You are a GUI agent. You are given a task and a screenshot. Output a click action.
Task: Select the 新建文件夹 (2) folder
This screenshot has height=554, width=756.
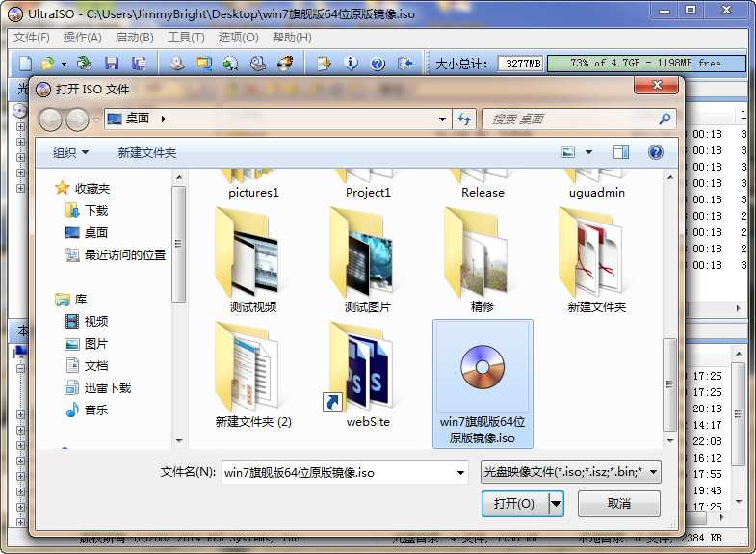(253, 375)
